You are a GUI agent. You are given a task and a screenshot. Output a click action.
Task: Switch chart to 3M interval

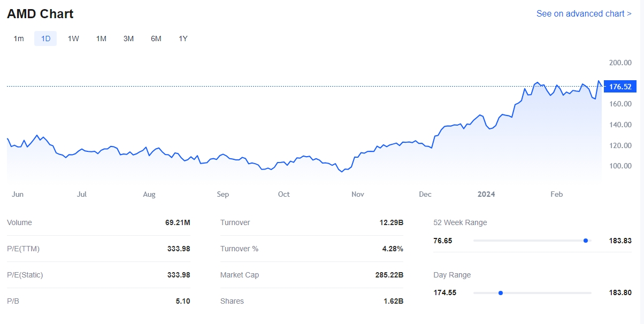point(128,38)
